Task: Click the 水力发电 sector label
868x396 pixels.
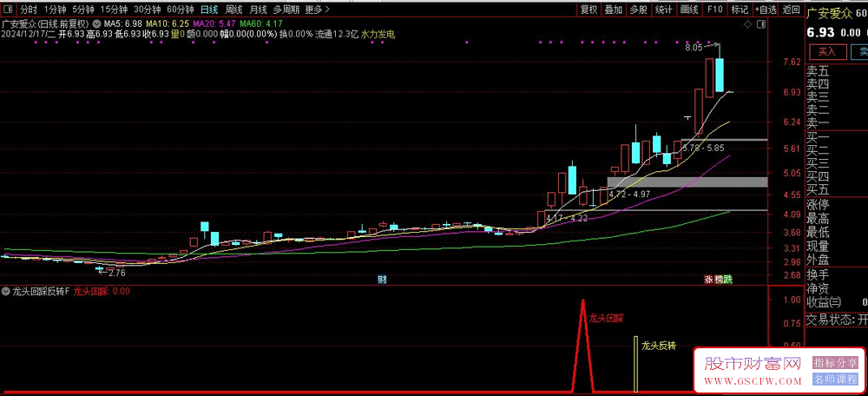Action: click(378, 34)
